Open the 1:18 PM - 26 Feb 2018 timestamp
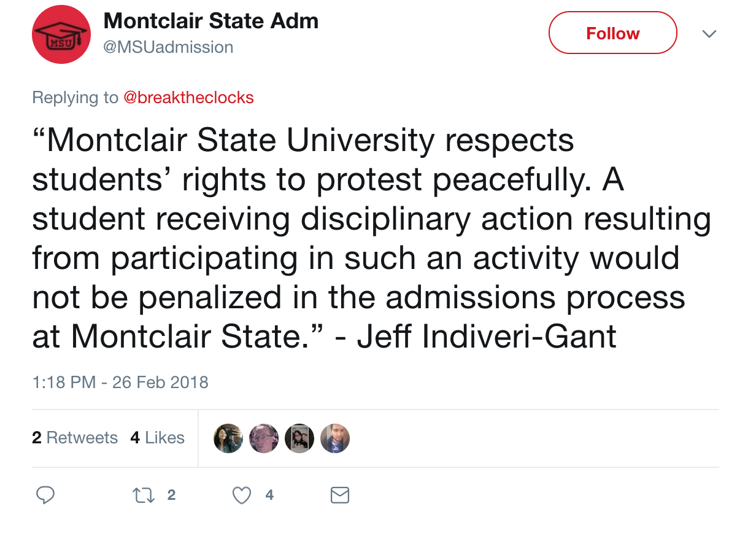 coord(120,382)
